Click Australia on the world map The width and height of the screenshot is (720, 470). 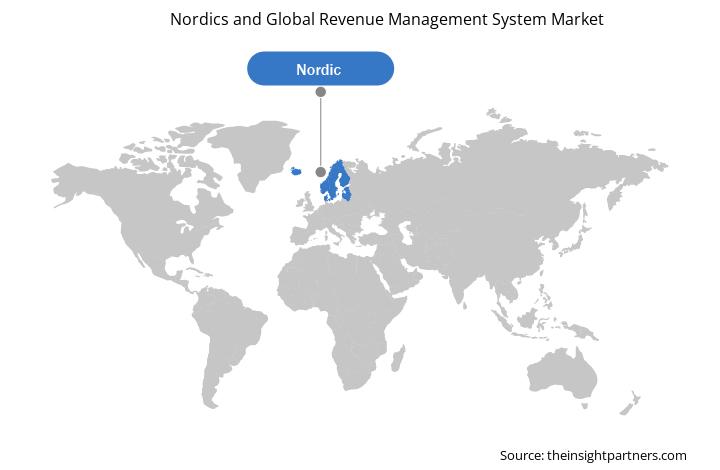562,374
